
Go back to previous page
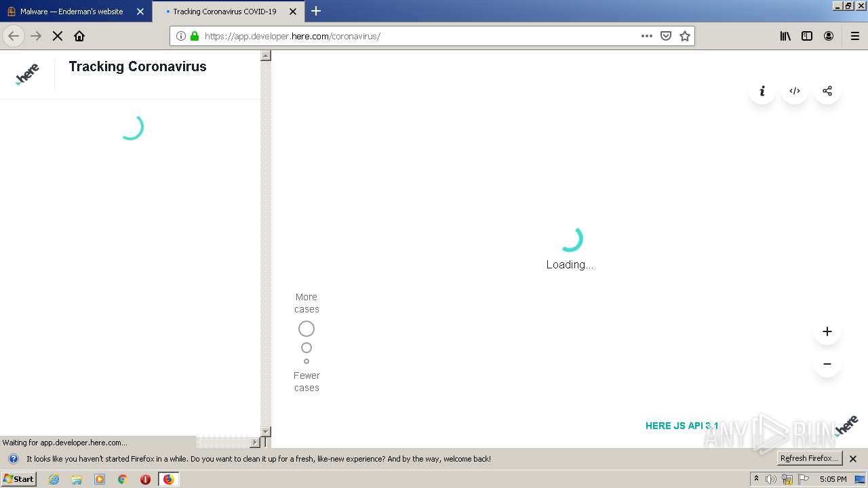click(14, 36)
